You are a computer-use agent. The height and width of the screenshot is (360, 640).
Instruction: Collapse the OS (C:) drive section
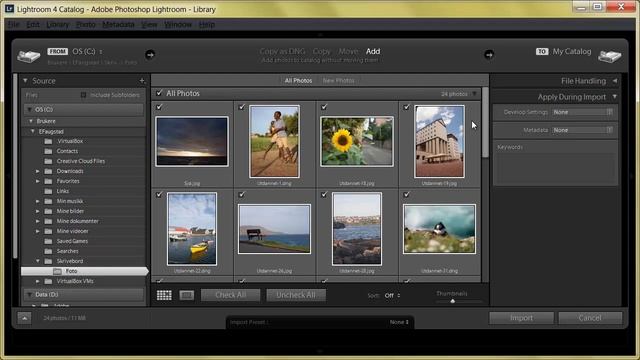pos(29,110)
